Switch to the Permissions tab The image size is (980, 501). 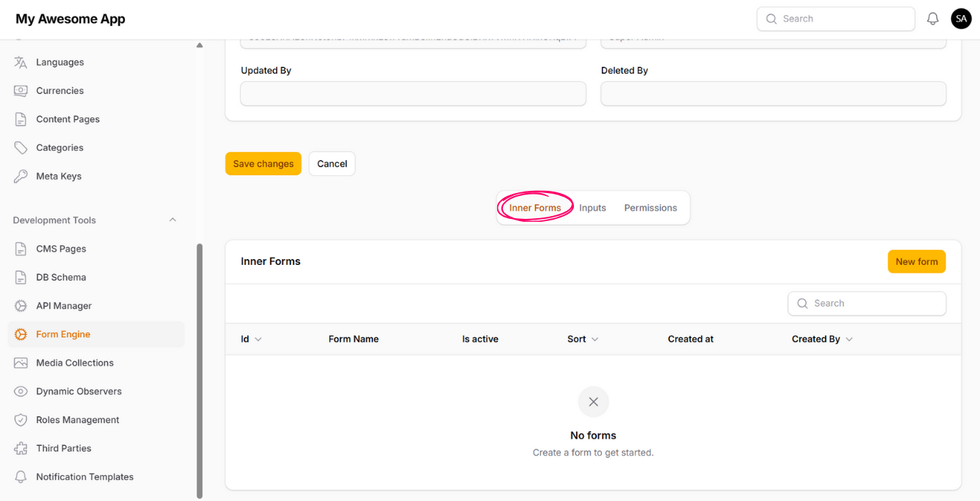(650, 208)
